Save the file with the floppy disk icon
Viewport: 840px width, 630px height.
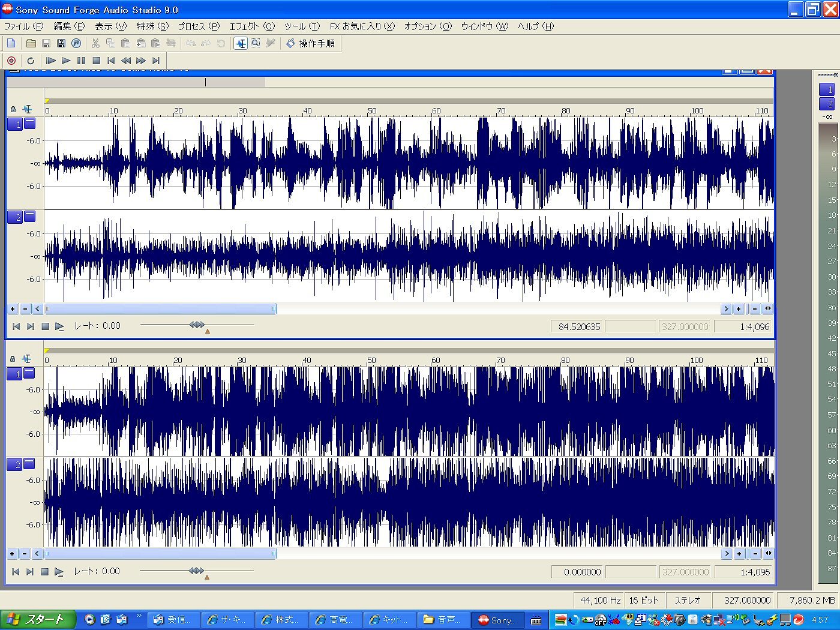coord(46,43)
